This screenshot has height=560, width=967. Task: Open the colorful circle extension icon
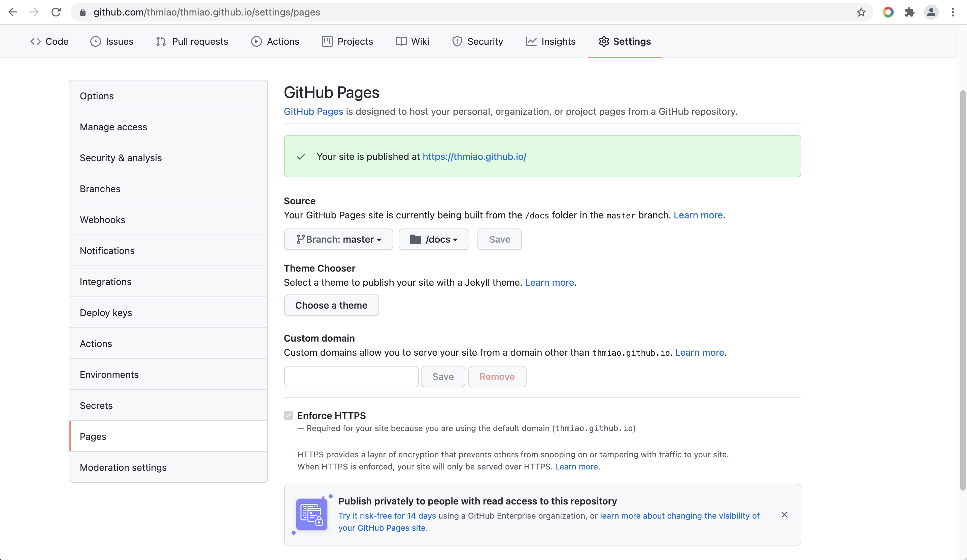[x=888, y=12]
